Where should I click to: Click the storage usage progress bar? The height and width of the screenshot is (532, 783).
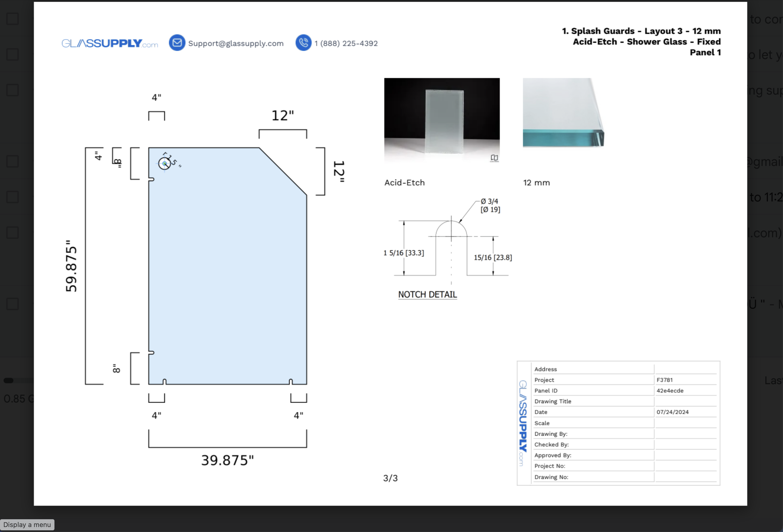pyautogui.click(x=18, y=380)
